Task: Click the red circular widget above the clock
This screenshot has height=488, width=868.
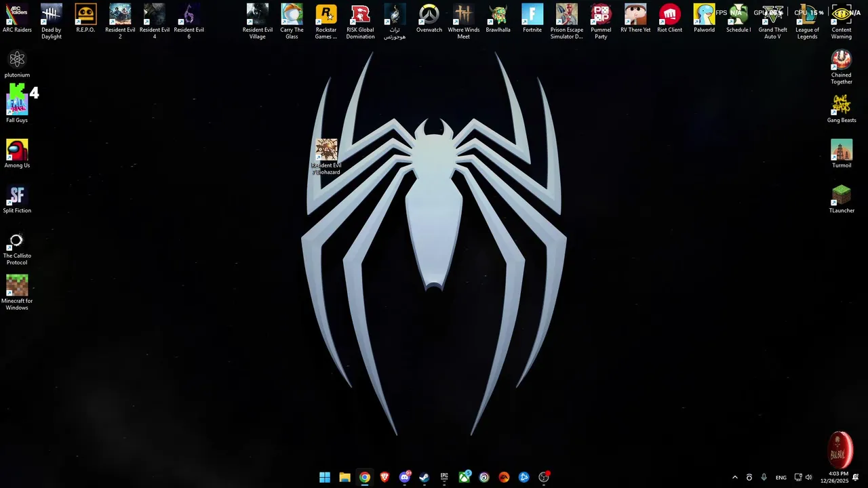Action: coord(840,449)
